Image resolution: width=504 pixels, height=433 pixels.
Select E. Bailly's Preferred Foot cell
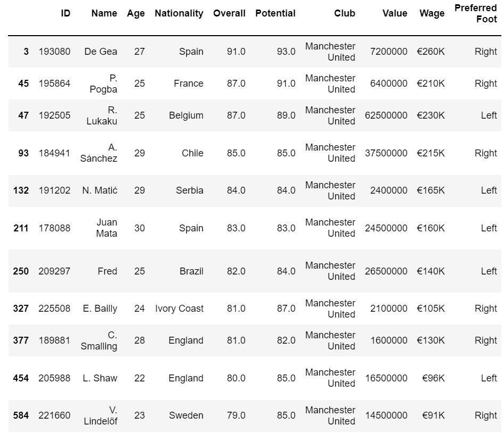click(x=486, y=309)
